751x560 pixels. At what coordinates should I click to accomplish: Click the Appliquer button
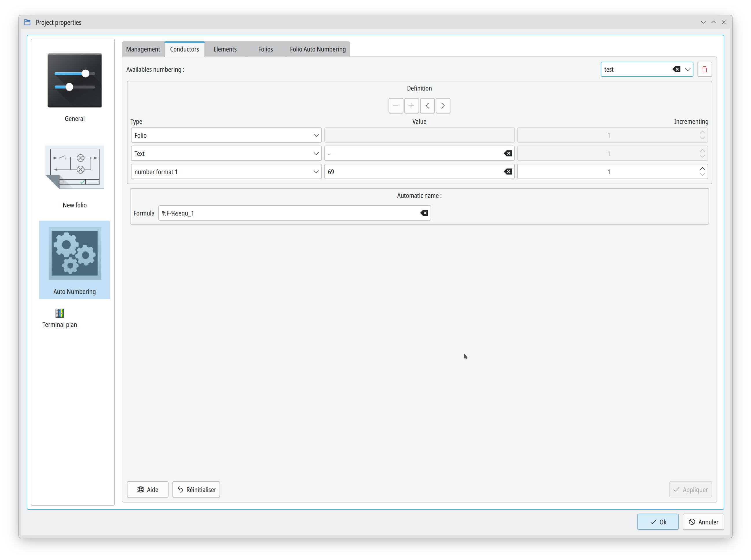click(x=690, y=489)
